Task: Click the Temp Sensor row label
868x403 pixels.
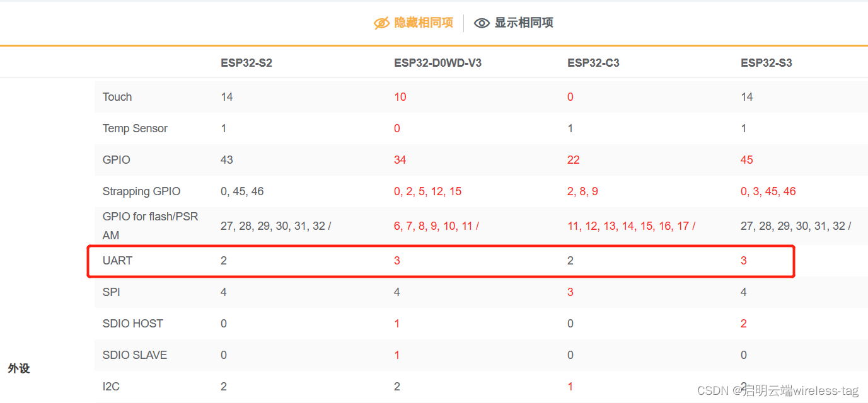Action: tap(135, 128)
